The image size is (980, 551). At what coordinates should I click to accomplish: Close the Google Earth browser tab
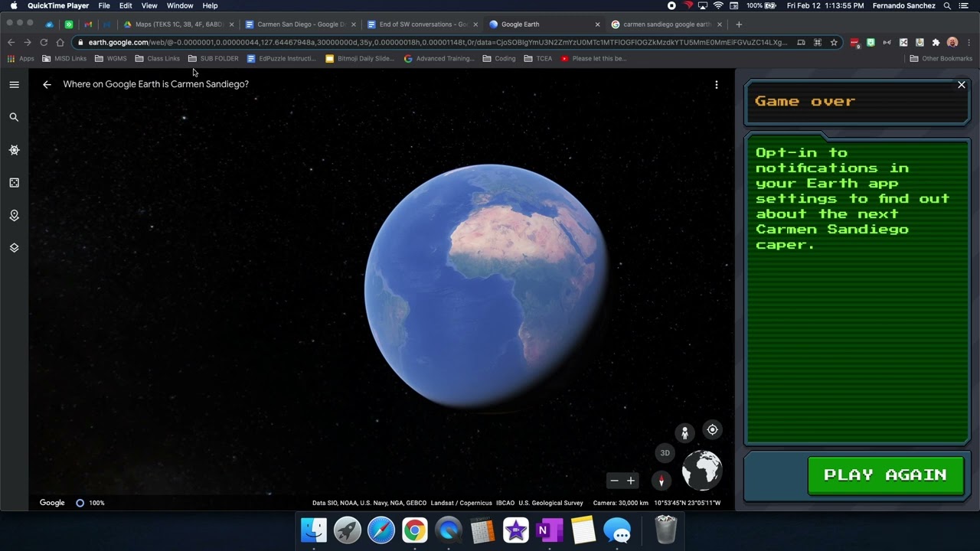(x=598, y=24)
